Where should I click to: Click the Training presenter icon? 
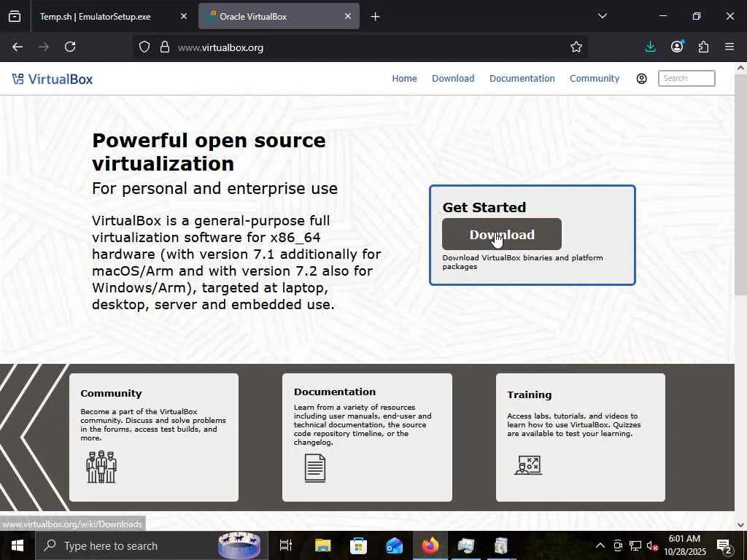(528, 465)
